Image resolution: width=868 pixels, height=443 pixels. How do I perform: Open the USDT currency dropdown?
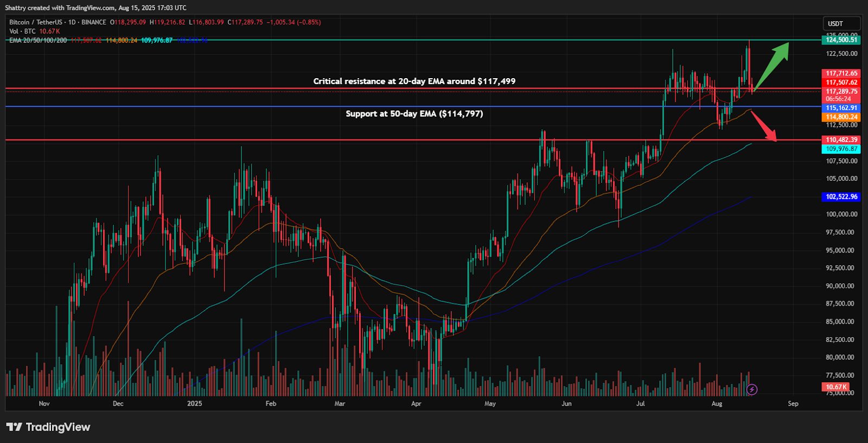tap(841, 24)
